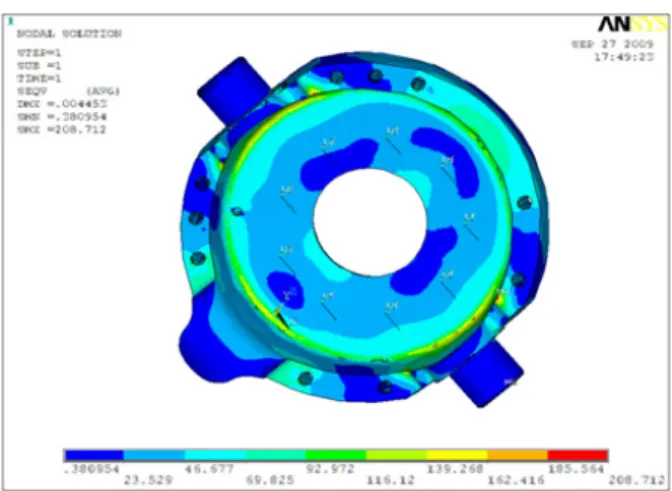Click the SMN =.380954 value
Image resolution: width=672 pixels, height=491 pixels.
point(62,117)
